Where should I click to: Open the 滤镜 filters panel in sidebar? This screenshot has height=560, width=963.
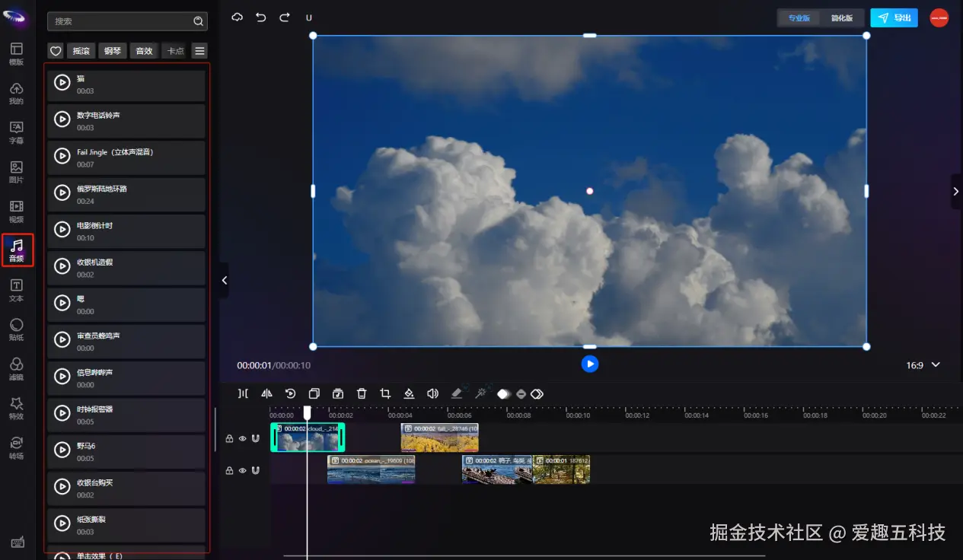16,368
